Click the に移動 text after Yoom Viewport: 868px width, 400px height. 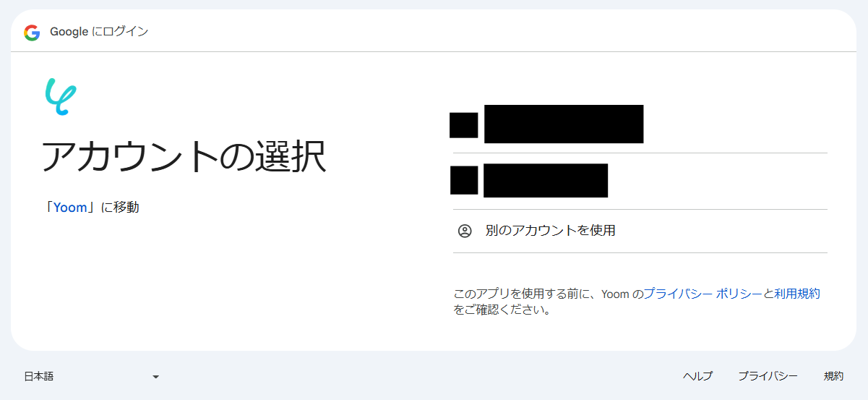tap(120, 208)
